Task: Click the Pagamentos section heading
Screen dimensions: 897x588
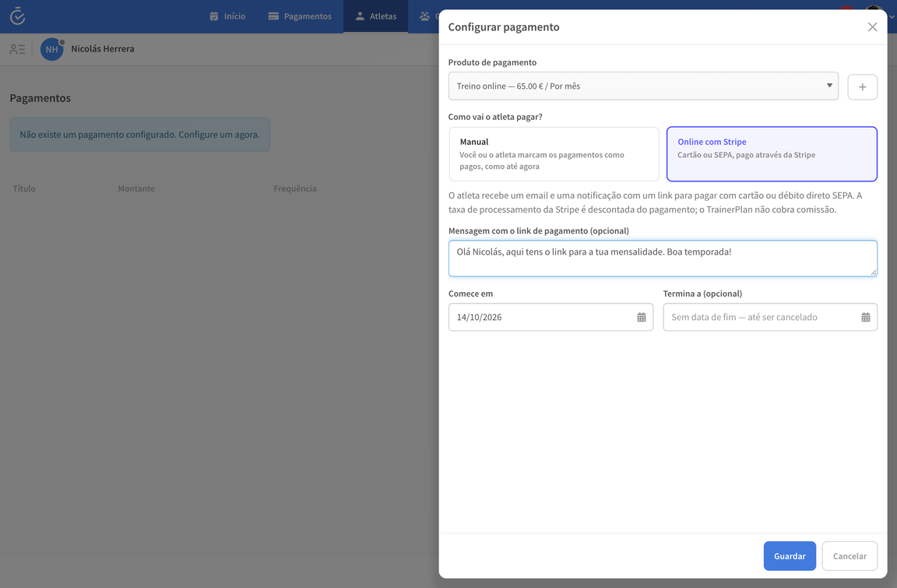Action: click(x=40, y=98)
